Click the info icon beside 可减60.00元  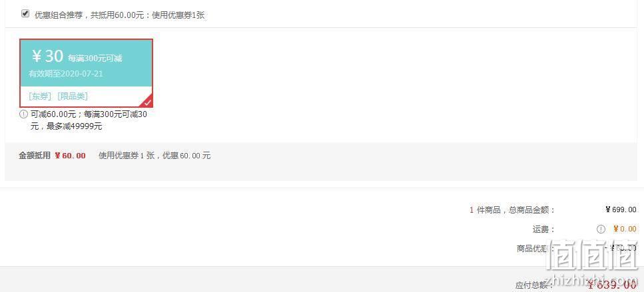pyautogui.click(x=24, y=114)
